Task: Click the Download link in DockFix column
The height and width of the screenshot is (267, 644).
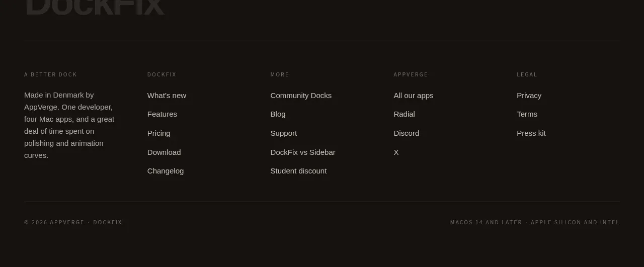Action: point(164,152)
